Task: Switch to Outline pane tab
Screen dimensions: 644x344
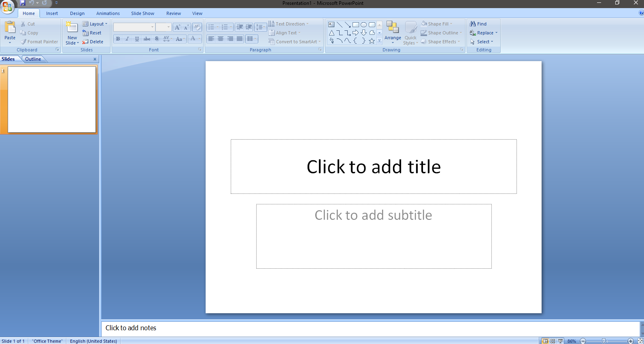Action: pyautogui.click(x=33, y=59)
